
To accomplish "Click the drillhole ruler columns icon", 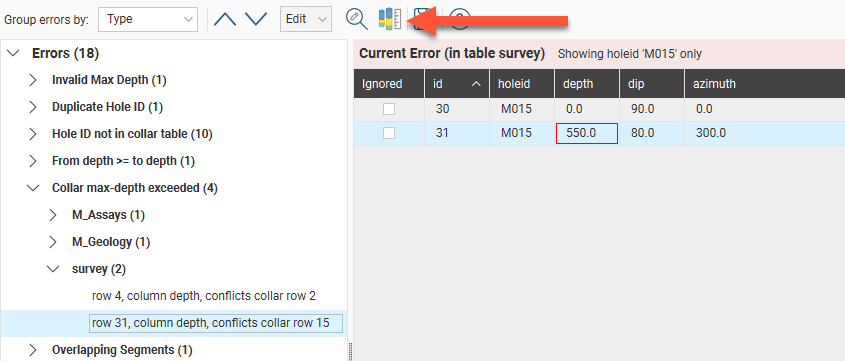I will pyautogui.click(x=390, y=19).
